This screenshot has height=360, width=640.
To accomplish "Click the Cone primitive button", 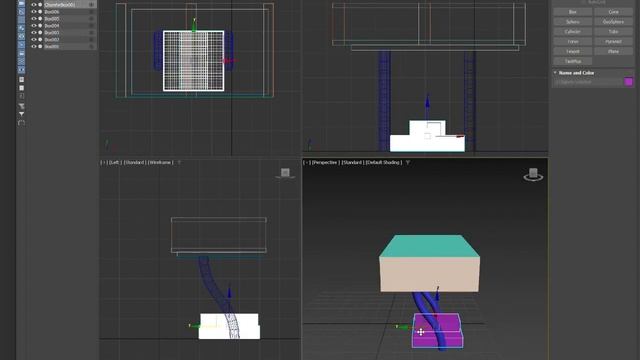I will pyautogui.click(x=613, y=12).
